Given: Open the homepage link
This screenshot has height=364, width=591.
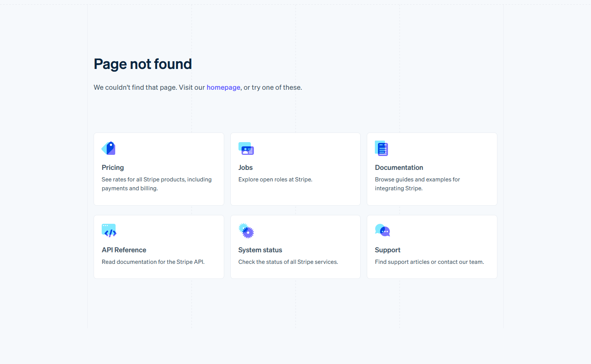Looking at the screenshot, I should 223,87.
